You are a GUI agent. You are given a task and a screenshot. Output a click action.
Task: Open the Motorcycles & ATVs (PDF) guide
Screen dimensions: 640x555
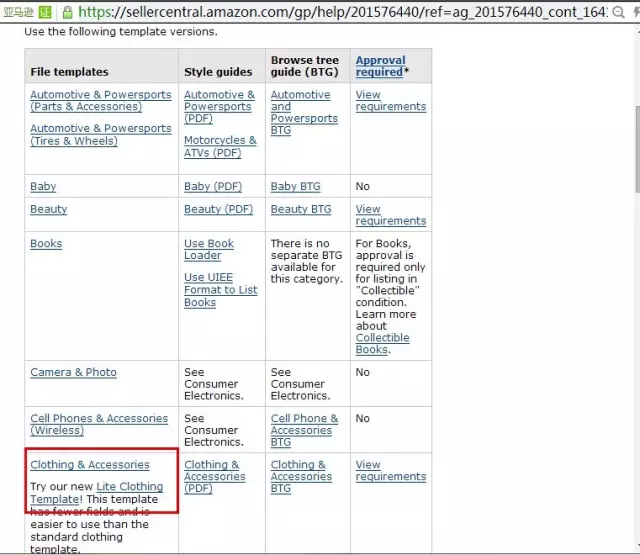(x=220, y=146)
